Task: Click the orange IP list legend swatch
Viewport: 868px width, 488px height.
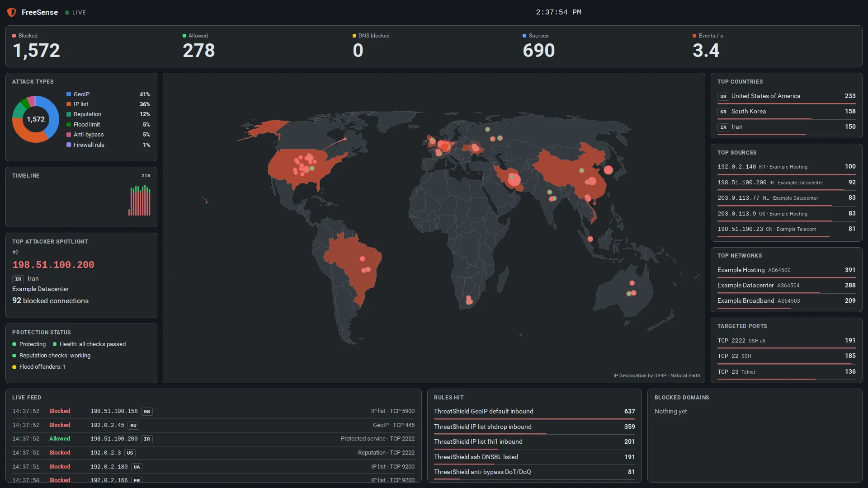Action: pyautogui.click(x=69, y=104)
